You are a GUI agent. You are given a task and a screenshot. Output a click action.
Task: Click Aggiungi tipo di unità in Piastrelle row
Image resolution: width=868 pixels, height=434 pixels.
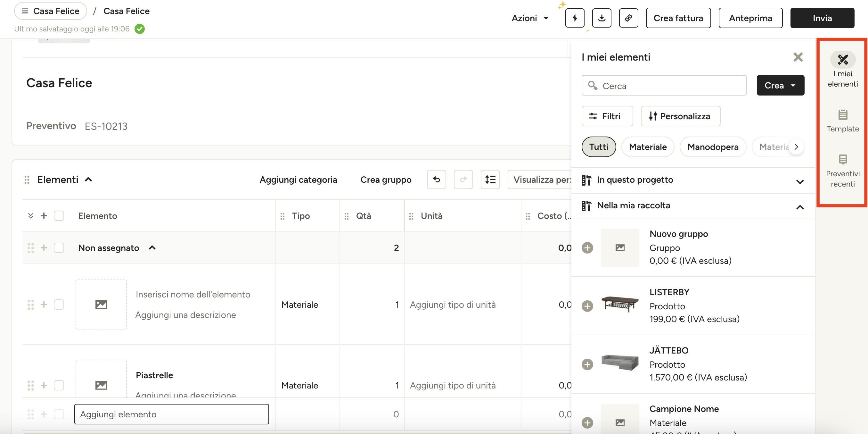453,386
